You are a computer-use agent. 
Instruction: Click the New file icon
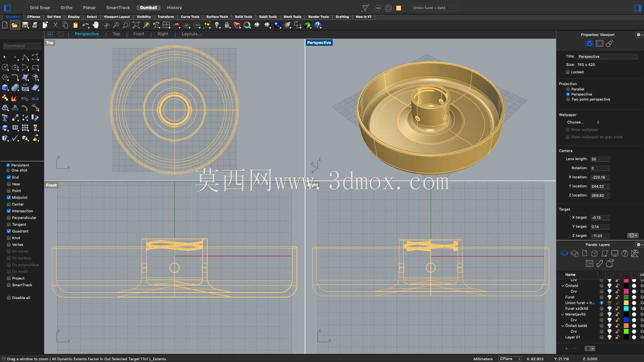click(x=5, y=25)
